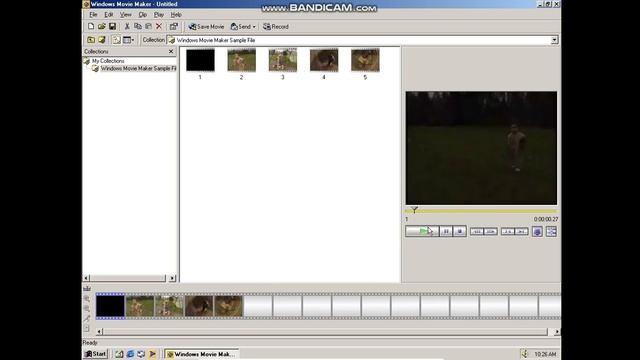Click the Zoom Out timeline icon
This screenshot has width=640, height=360.
(x=87, y=309)
